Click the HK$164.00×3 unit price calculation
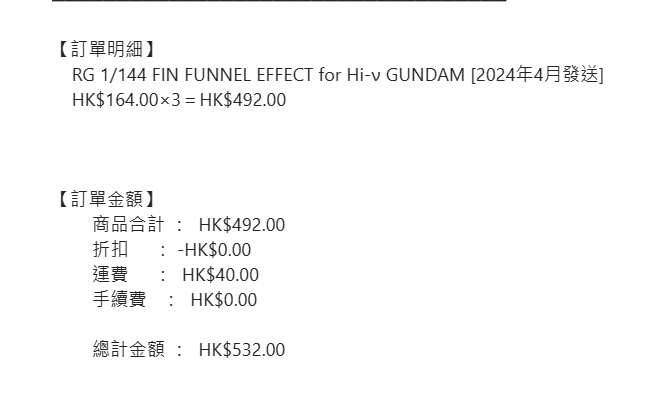 point(126,100)
